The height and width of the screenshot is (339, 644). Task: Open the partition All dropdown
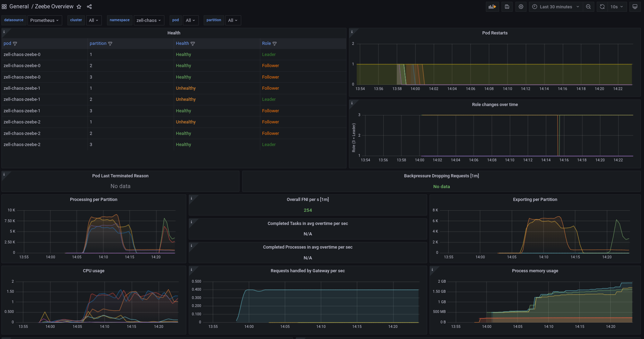click(233, 21)
